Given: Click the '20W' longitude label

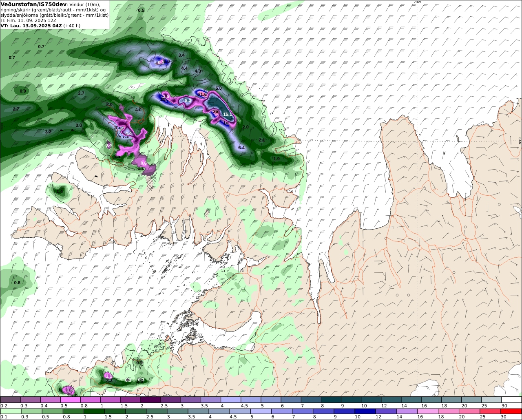Looking at the screenshot, I should click(x=417, y=2).
